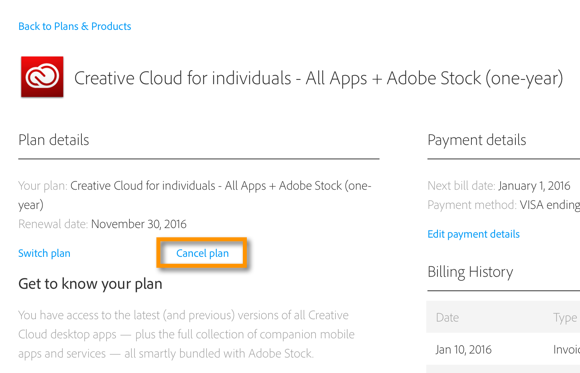This screenshot has height=373, width=580.
Task: Click the Plan details heading
Action: click(54, 140)
